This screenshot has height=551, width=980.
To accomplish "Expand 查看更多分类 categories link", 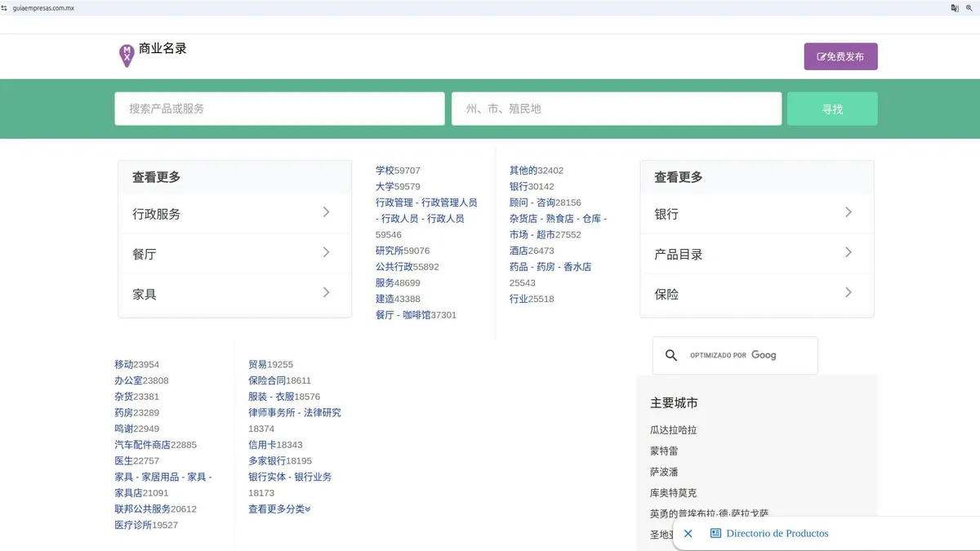I will (279, 509).
